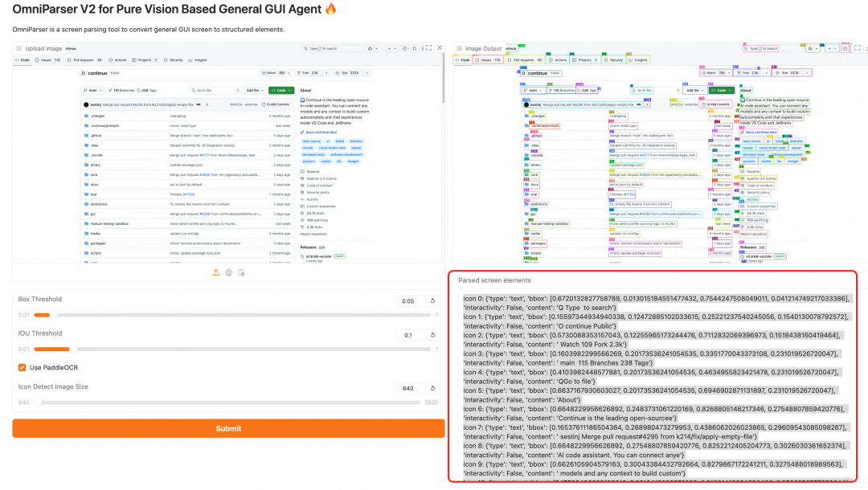Focus the IOU Threshold number field
The height and width of the screenshot is (490, 868).
pos(411,335)
